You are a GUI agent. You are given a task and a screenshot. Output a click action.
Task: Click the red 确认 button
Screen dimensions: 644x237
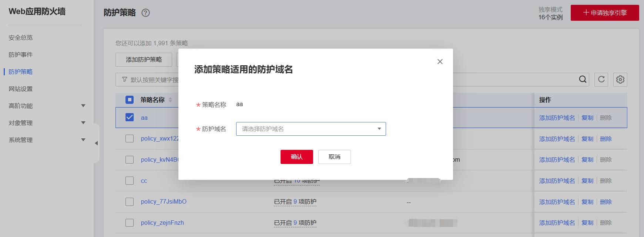(297, 157)
